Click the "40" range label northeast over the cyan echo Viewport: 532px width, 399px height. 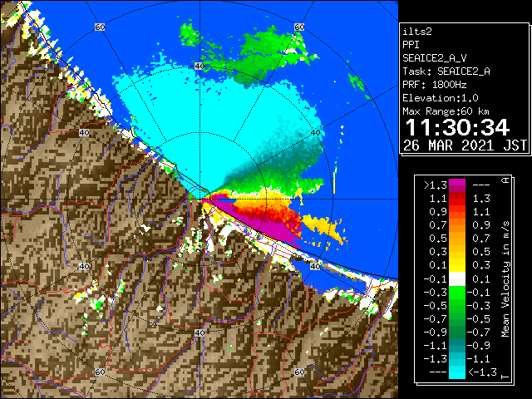316,133
